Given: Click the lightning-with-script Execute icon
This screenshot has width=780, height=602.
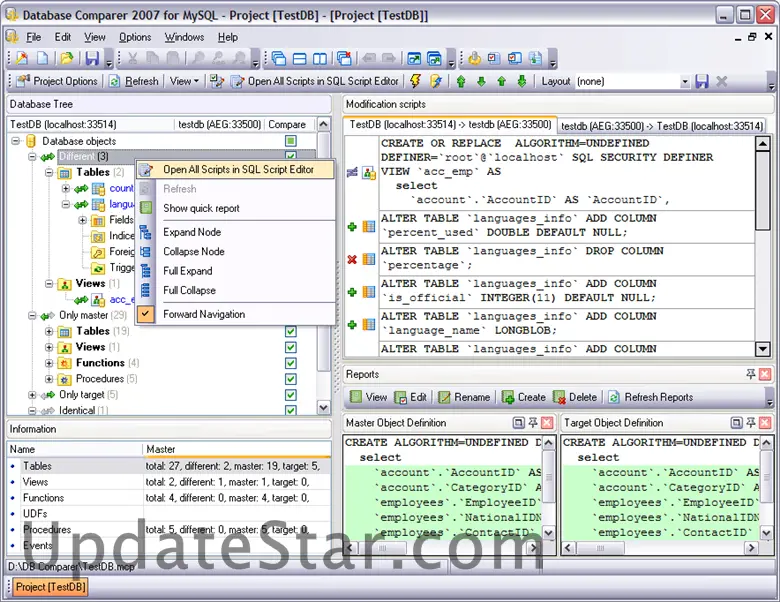Looking at the screenshot, I should (x=436, y=81).
